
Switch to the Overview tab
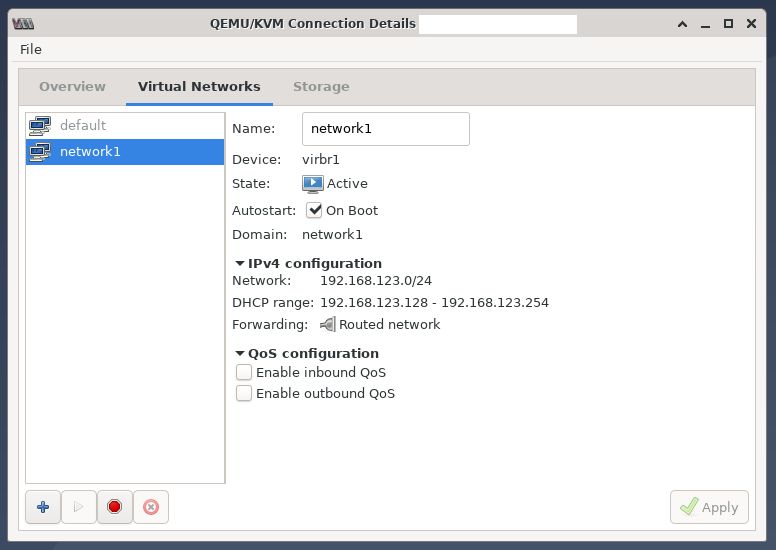coord(72,87)
